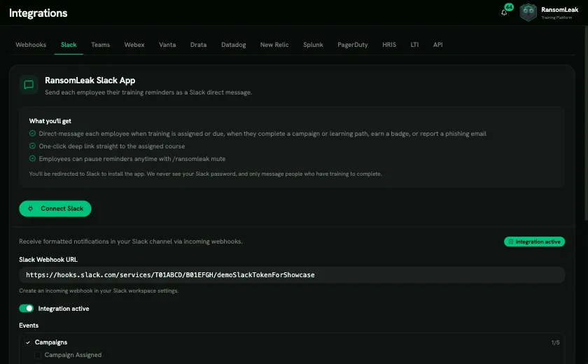
Task: Click the RansomLeak Slack App heading
Action: (x=90, y=80)
